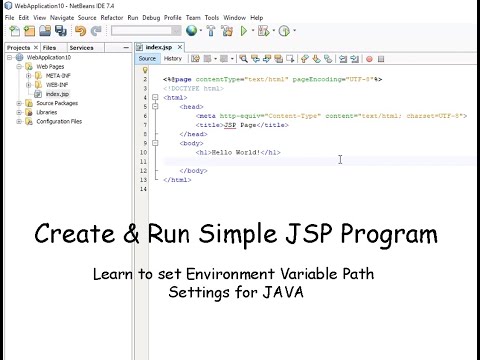Open the browser globe dropdown arrow
This screenshot has width=480, height=360.
[x=201, y=31]
